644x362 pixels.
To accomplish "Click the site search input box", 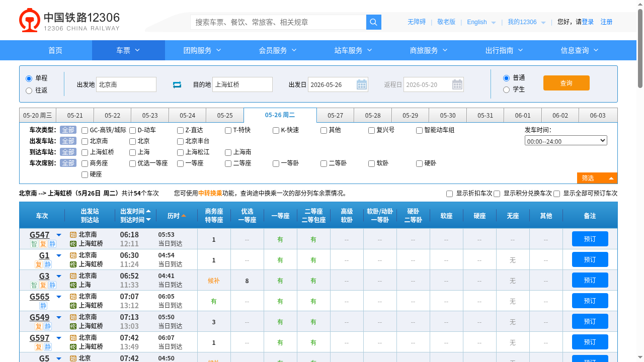I will pyautogui.click(x=278, y=22).
